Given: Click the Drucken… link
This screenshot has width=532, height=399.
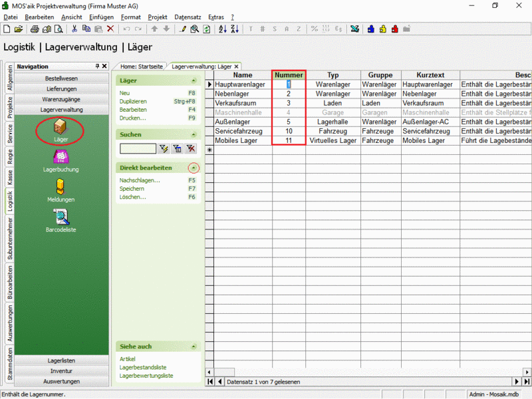Looking at the screenshot, I should [x=132, y=118].
